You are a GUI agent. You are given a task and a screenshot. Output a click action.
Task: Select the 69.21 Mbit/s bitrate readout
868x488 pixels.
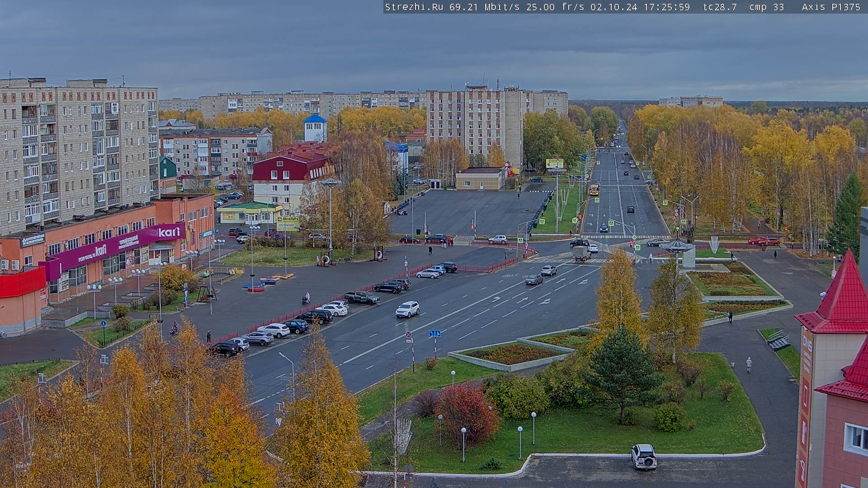(484, 7)
